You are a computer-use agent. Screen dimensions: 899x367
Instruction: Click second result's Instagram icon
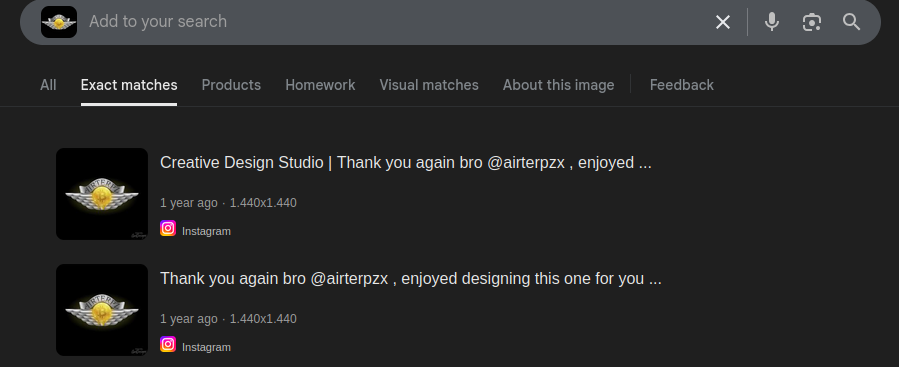[168, 344]
